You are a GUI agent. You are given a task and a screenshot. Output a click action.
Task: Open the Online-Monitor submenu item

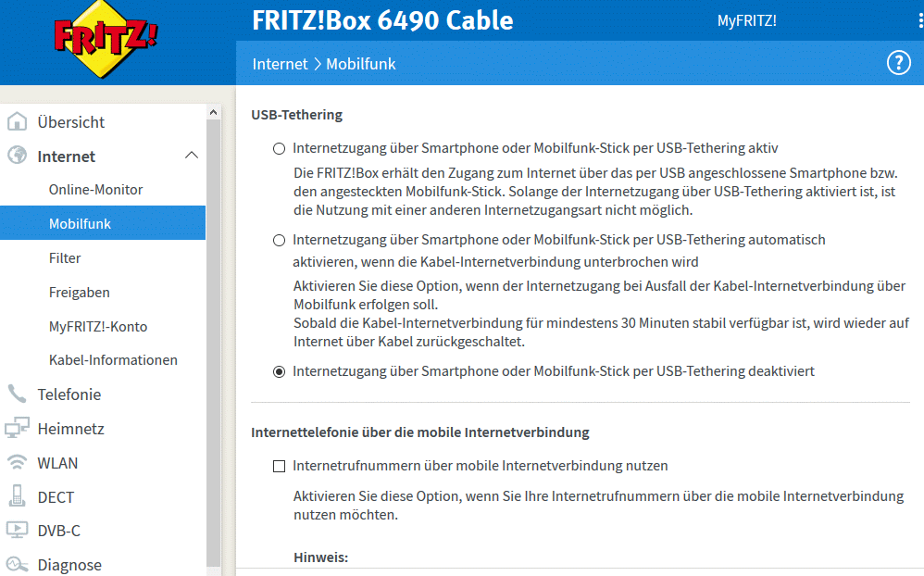pyautogui.click(x=95, y=190)
